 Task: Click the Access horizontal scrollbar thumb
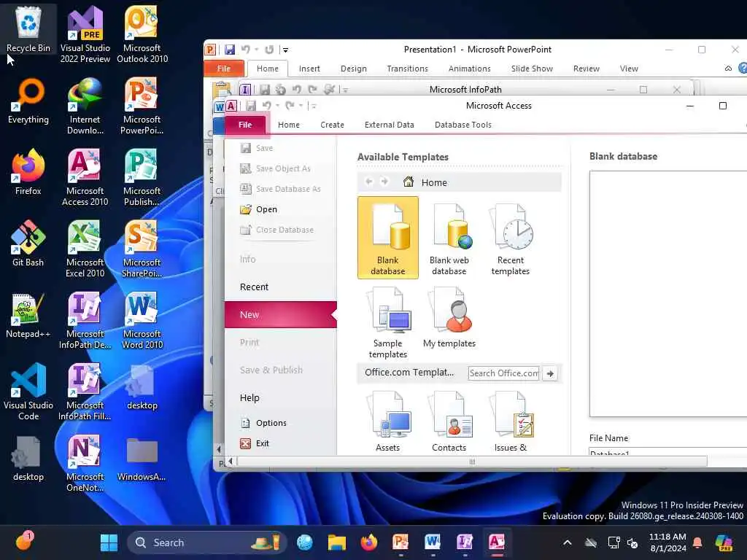pos(472,462)
